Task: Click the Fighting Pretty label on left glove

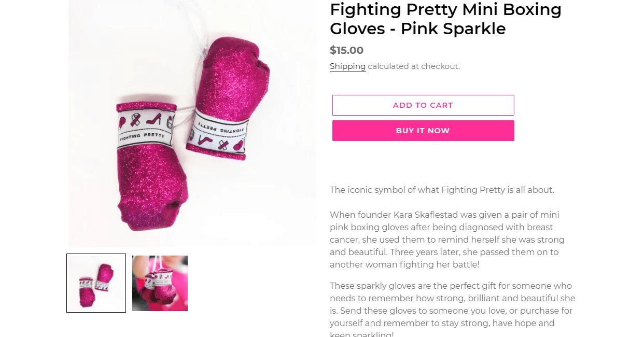Action: (x=142, y=136)
